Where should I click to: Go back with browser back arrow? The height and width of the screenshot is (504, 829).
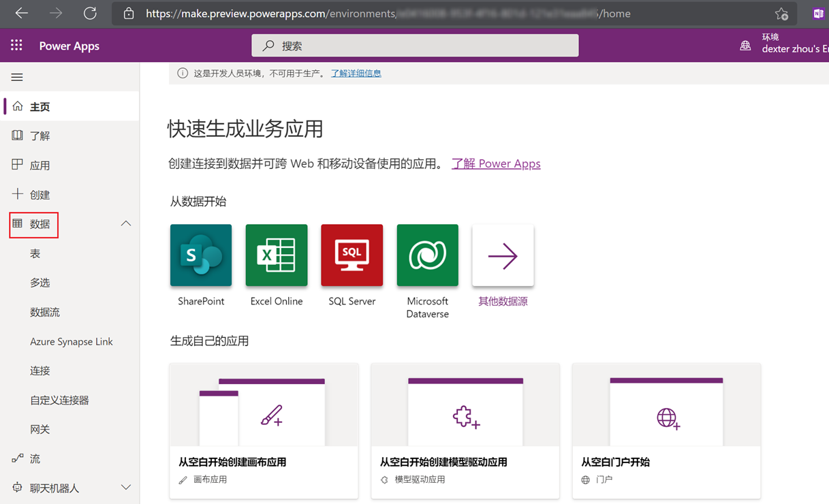click(21, 13)
